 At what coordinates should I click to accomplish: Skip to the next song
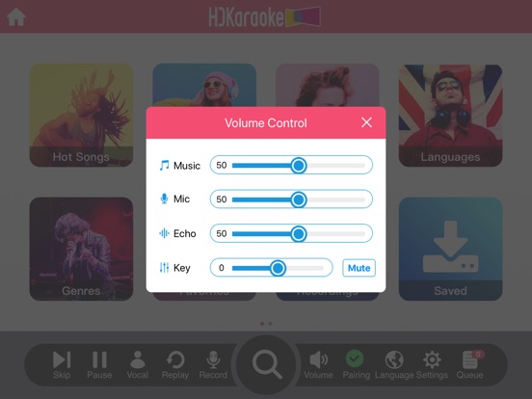click(62, 364)
